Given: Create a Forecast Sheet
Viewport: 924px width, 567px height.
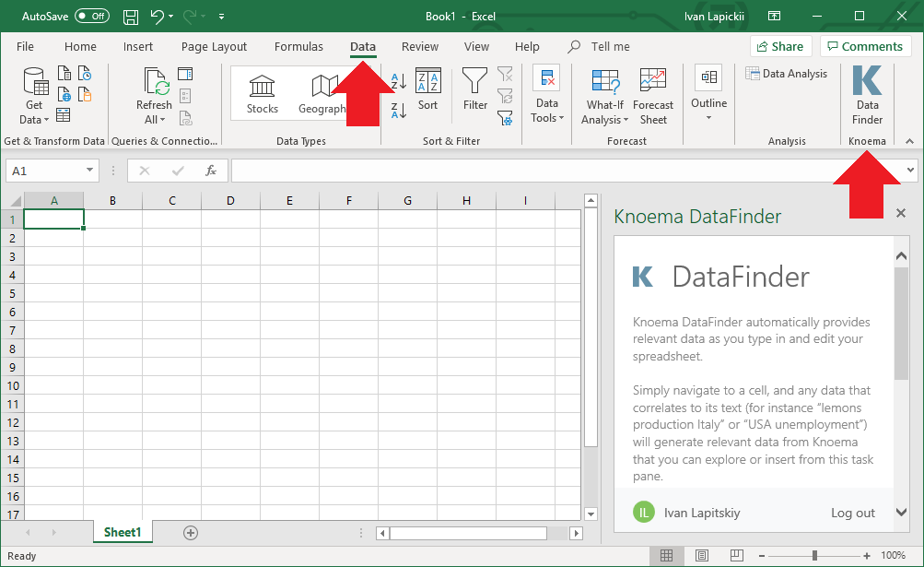Looking at the screenshot, I should click(653, 96).
